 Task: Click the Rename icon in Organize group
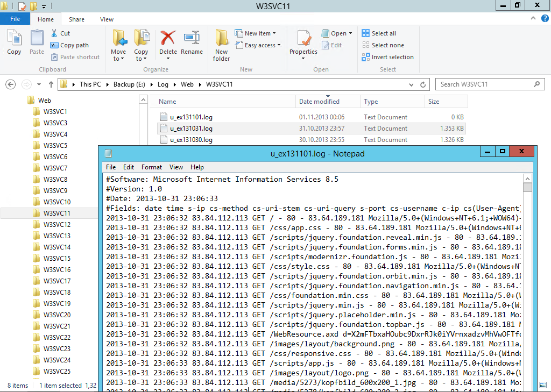click(x=192, y=39)
